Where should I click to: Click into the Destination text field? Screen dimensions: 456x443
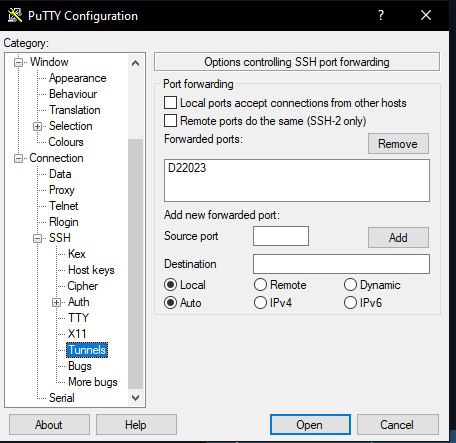(341, 264)
